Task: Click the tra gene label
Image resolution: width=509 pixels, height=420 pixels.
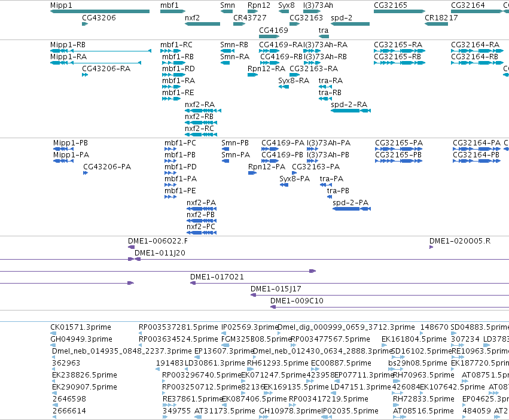Action: click(x=324, y=30)
